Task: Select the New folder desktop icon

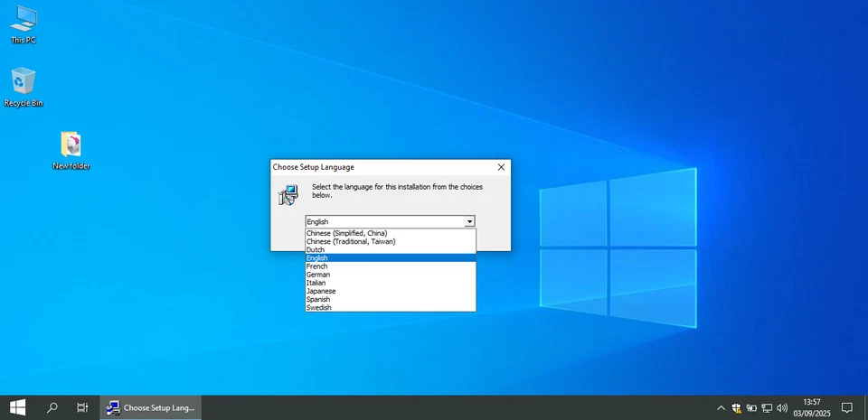Action: click(x=71, y=148)
